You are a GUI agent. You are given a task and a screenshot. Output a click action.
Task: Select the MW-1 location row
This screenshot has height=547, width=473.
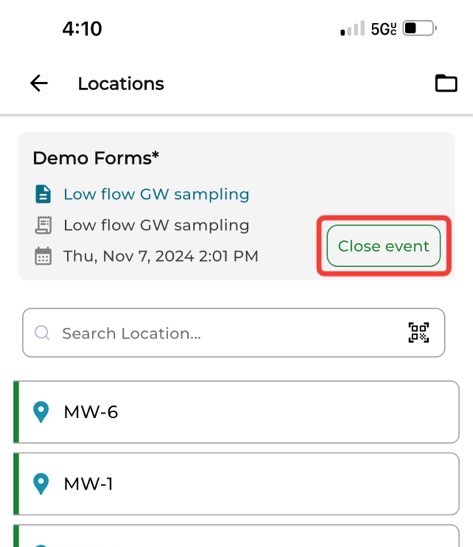click(x=236, y=484)
